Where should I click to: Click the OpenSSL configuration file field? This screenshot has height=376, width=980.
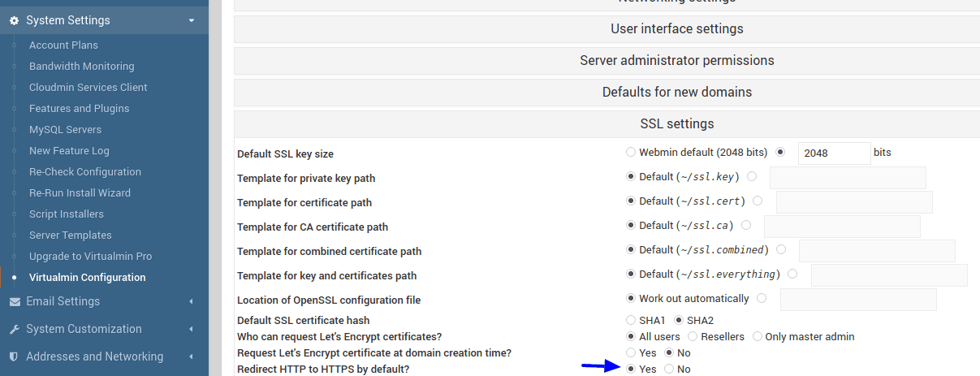858,300
